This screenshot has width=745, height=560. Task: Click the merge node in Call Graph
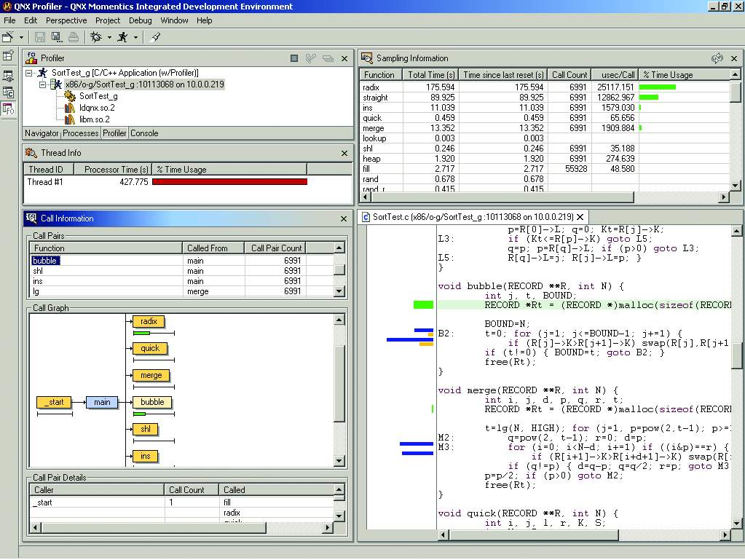point(151,376)
